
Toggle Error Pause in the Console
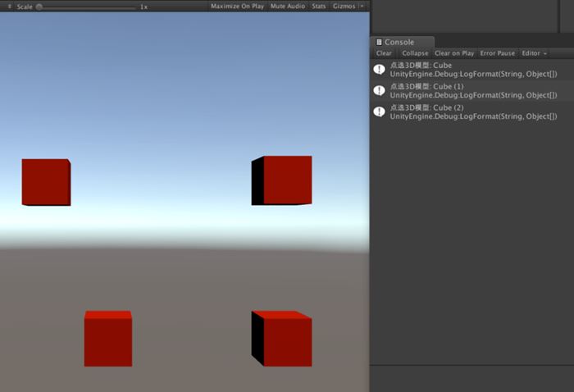click(498, 53)
